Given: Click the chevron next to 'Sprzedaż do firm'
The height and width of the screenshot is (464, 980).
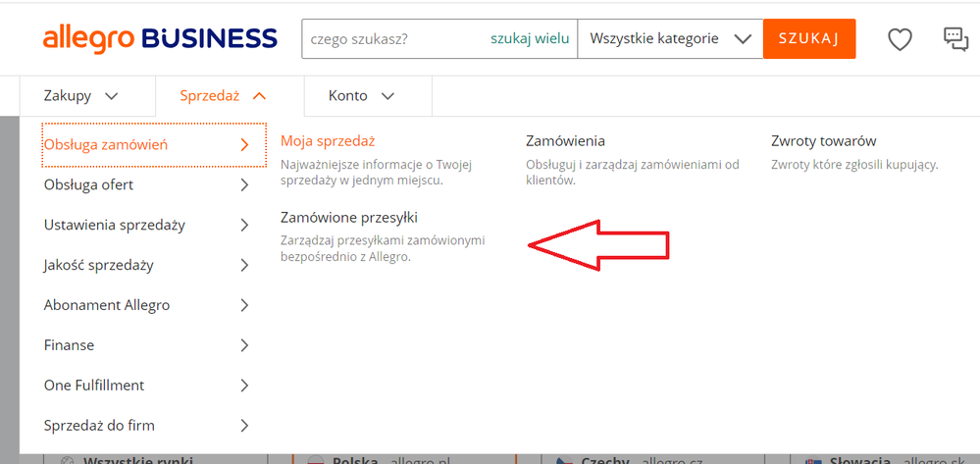Looking at the screenshot, I should coord(244,426).
